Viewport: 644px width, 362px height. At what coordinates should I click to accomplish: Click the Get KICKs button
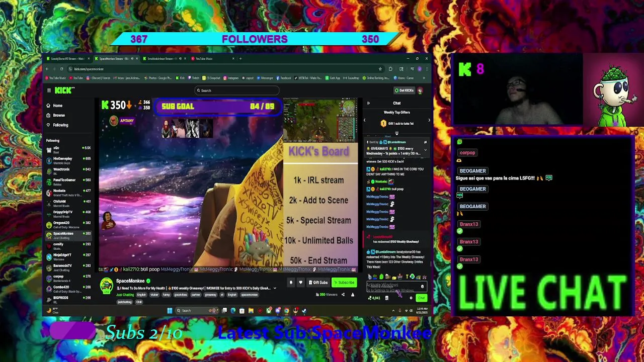tap(404, 90)
